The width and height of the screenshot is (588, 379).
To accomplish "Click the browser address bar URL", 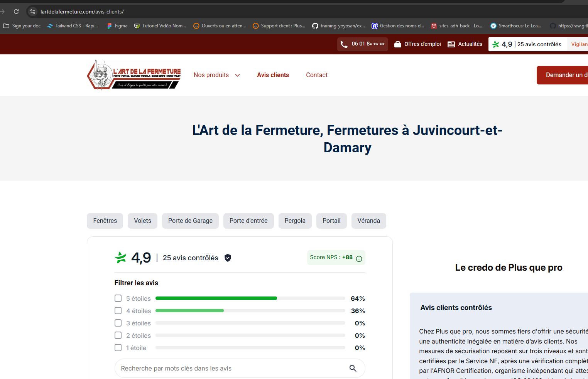I will tap(82, 12).
